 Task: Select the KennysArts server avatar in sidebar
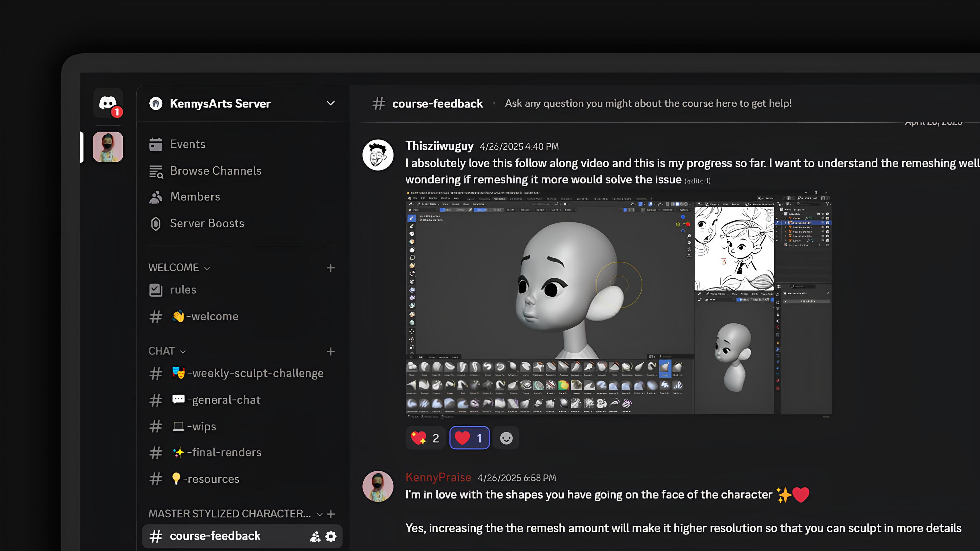[x=108, y=147]
